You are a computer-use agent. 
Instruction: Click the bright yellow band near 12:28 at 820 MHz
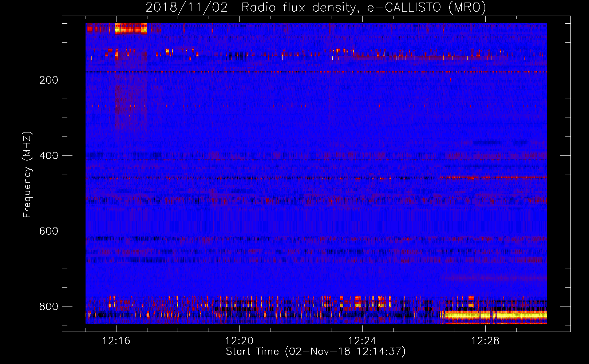pos(494,315)
